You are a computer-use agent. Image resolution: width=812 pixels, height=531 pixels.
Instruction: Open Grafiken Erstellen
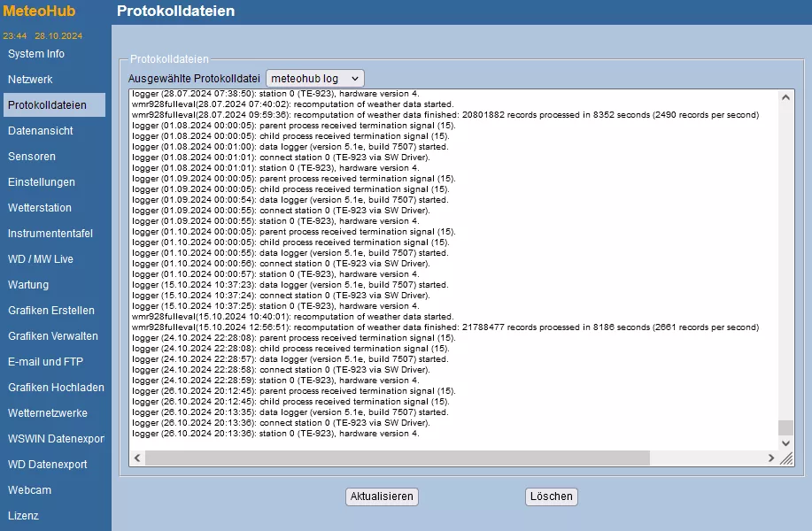click(51, 311)
